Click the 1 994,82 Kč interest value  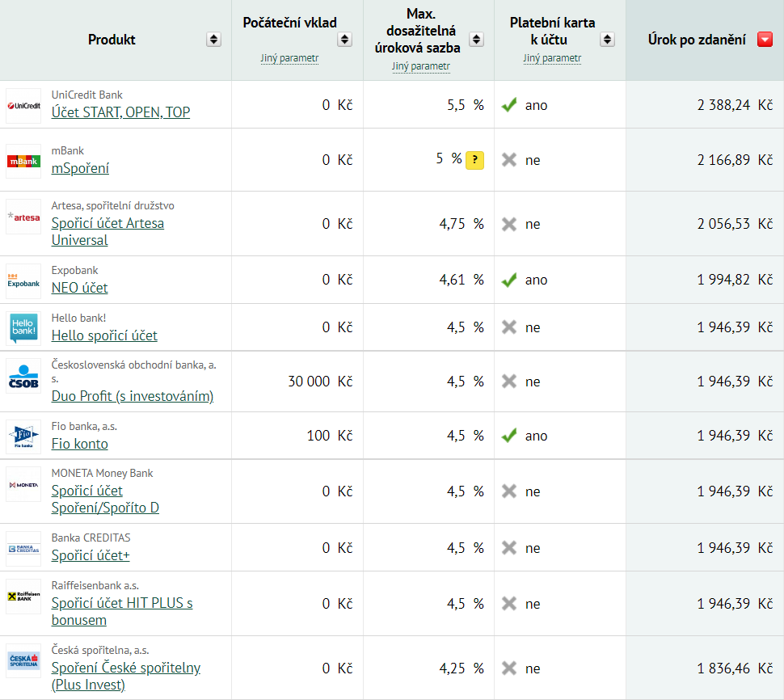point(735,280)
